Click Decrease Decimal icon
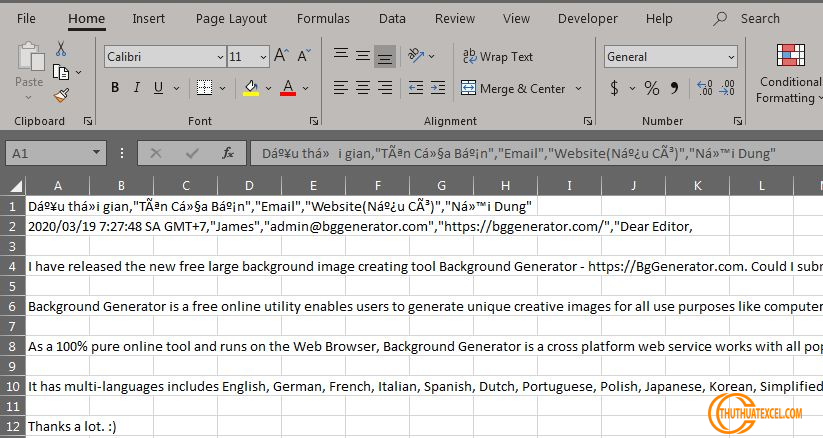This screenshot has height=438, width=823. 727,88
